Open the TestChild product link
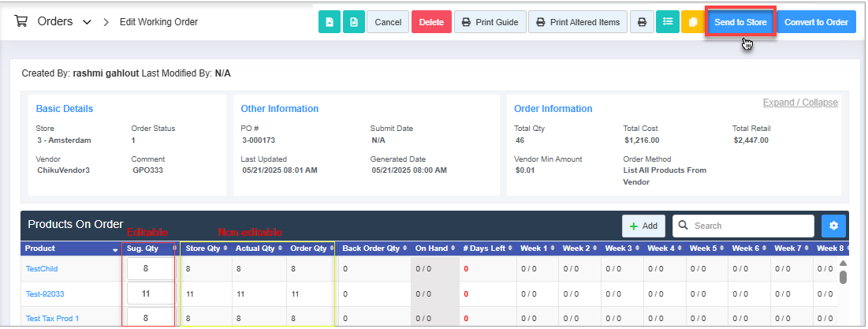 tap(42, 268)
